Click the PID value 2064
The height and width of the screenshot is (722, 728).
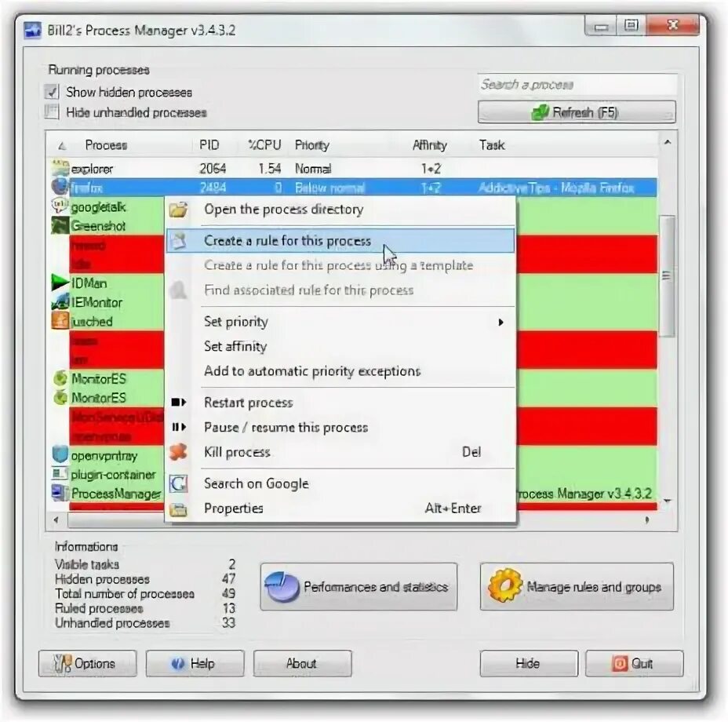pos(213,168)
